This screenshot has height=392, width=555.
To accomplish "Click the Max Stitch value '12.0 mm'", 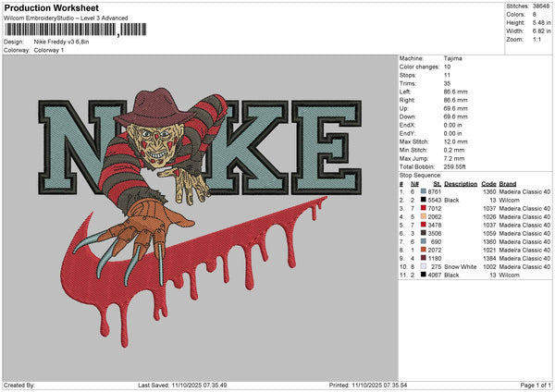I will pos(455,141).
